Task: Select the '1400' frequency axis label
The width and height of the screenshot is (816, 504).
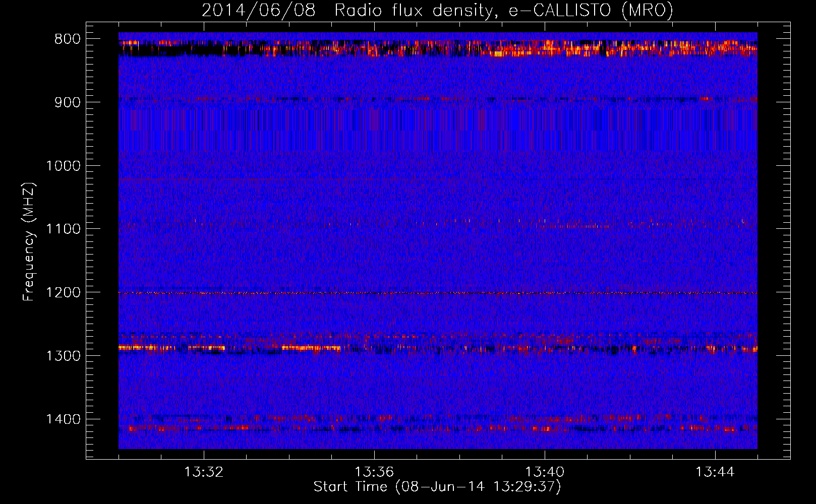Action: tap(64, 419)
